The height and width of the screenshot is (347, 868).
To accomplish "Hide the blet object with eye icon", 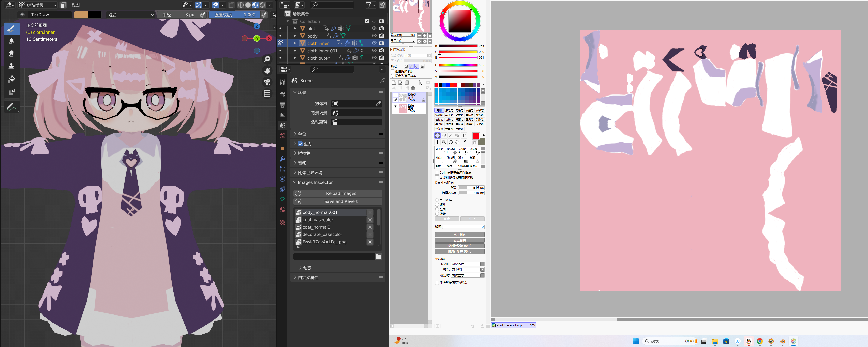I will tap(374, 28).
